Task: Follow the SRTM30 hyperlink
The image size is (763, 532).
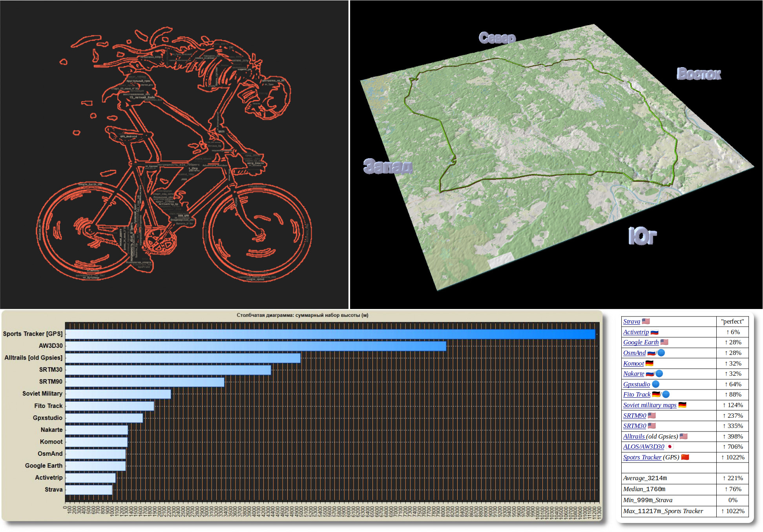Action: 634,426
